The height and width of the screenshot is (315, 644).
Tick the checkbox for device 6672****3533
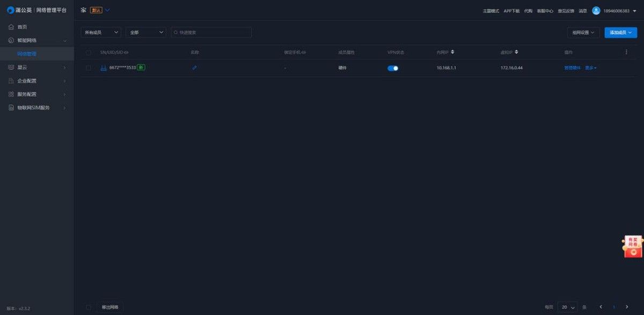tap(89, 68)
